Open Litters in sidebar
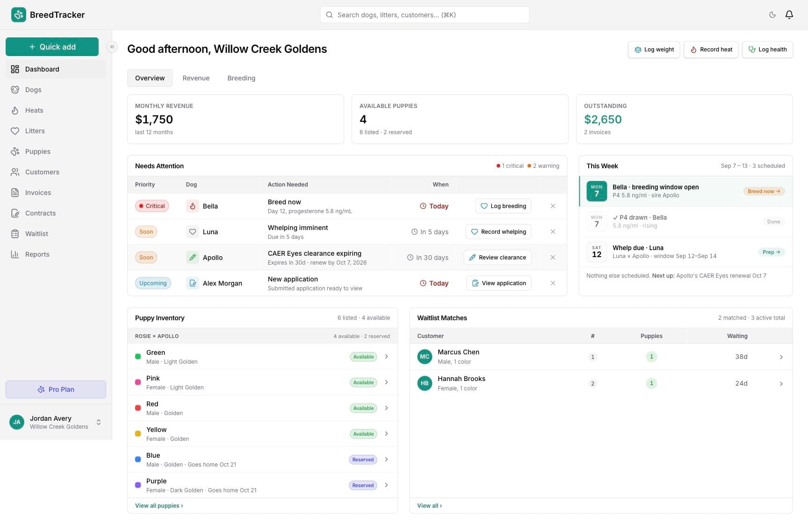 pyautogui.click(x=56, y=131)
